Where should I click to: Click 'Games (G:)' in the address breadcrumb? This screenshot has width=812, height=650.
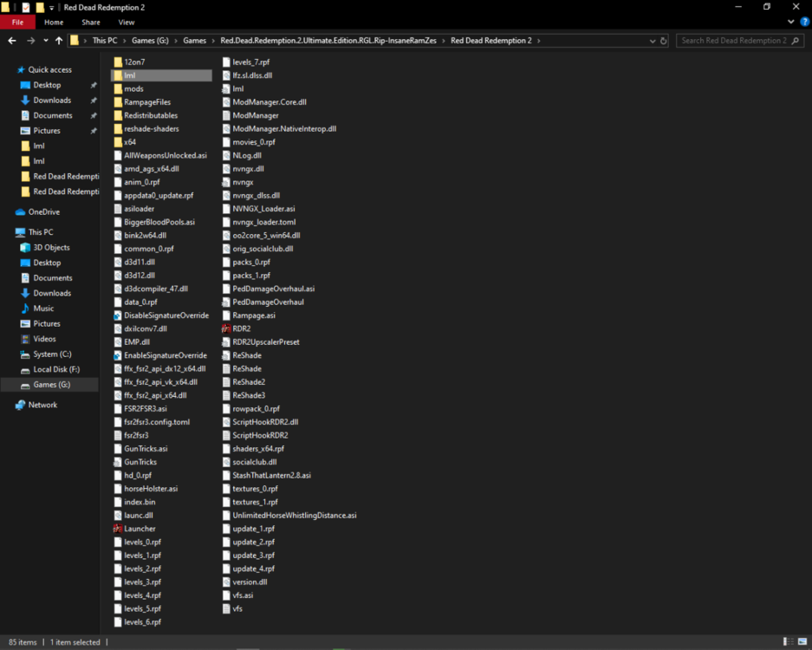149,41
